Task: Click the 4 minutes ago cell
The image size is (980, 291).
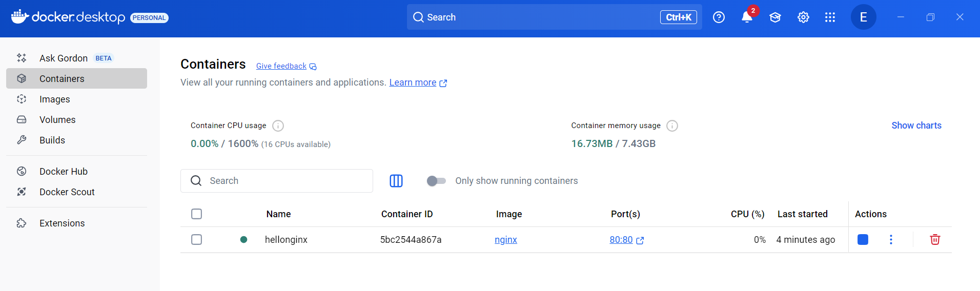Action: (806, 240)
